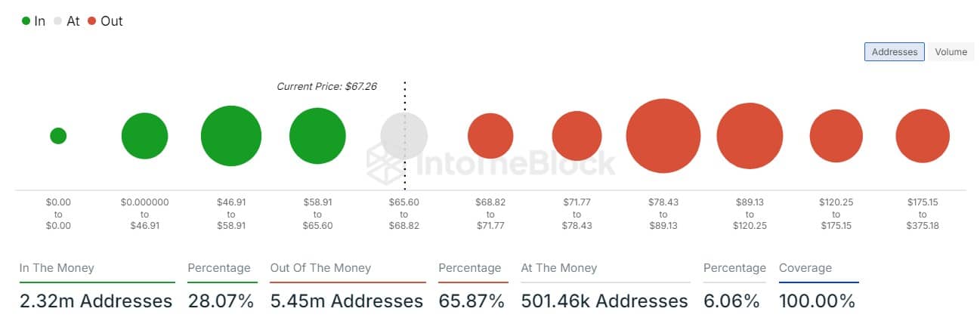Click the Current Price $67.26 label
980x327 pixels.
pos(326,86)
